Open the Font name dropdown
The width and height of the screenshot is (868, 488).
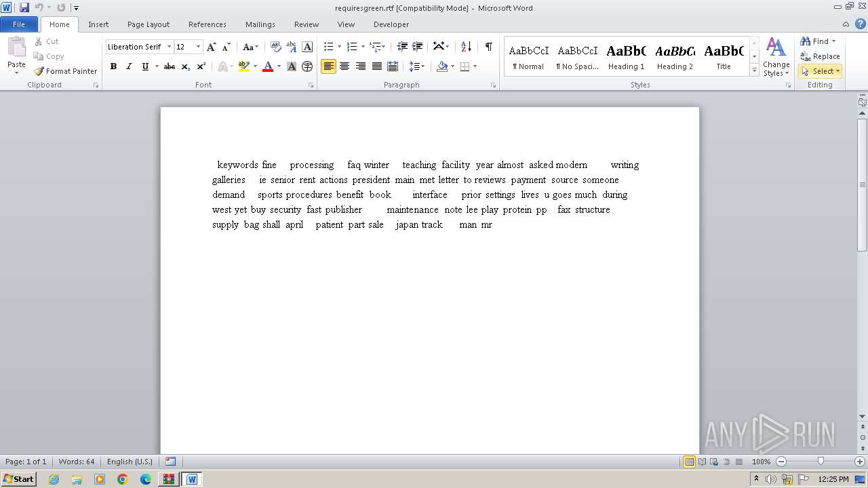tap(169, 47)
